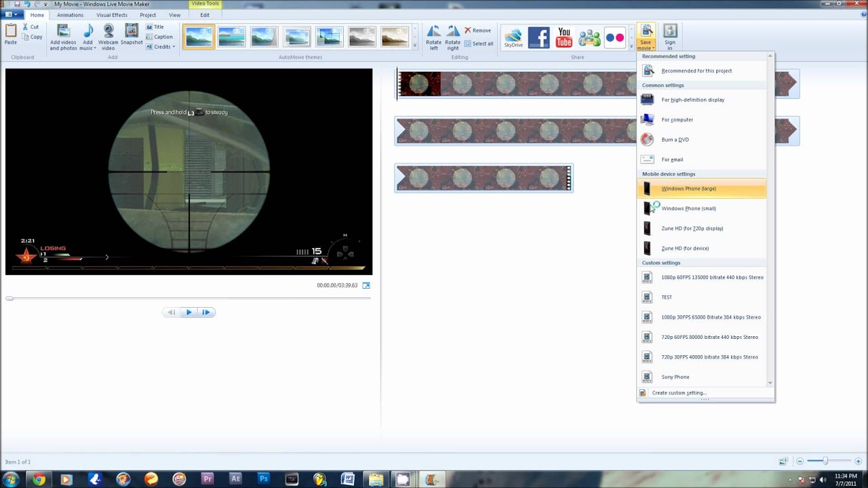The image size is (868, 488).
Task: Open the Project tab
Action: [x=148, y=15]
